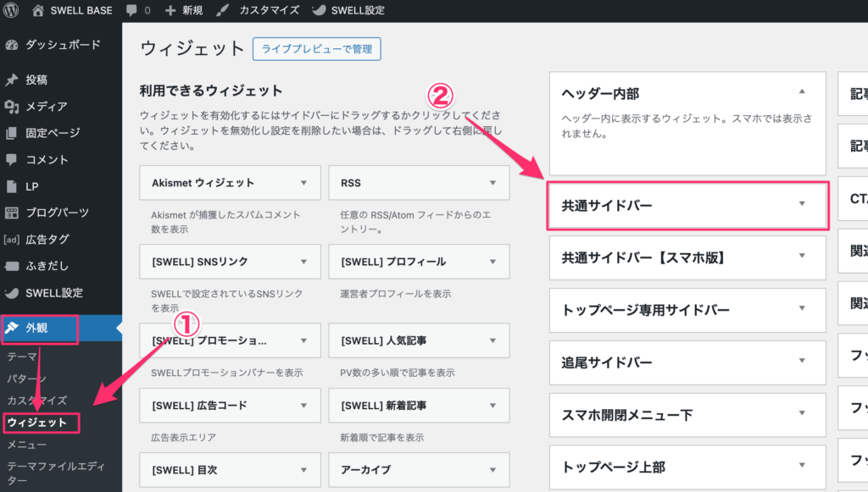This screenshot has height=492, width=868.
Task: Select the ブログパーツ panel icon
Action: point(11,212)
